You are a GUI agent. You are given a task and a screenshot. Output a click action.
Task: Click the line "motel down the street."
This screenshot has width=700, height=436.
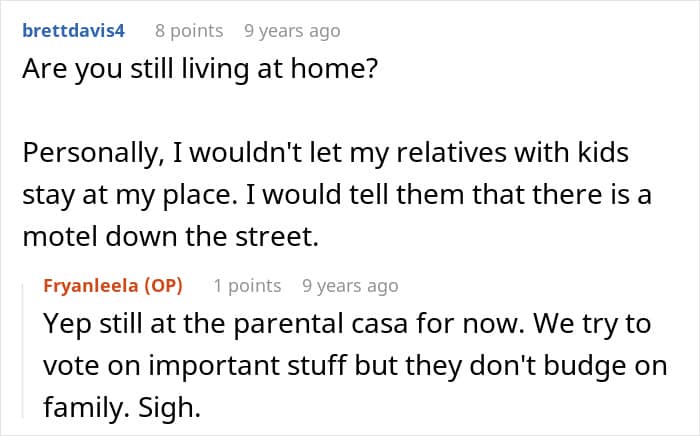click(171, 236)
